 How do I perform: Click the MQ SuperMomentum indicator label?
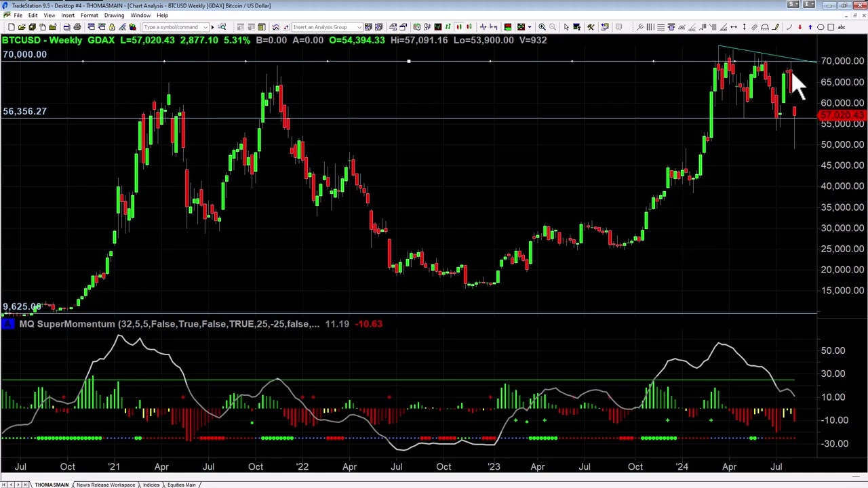tap(169, 324)
